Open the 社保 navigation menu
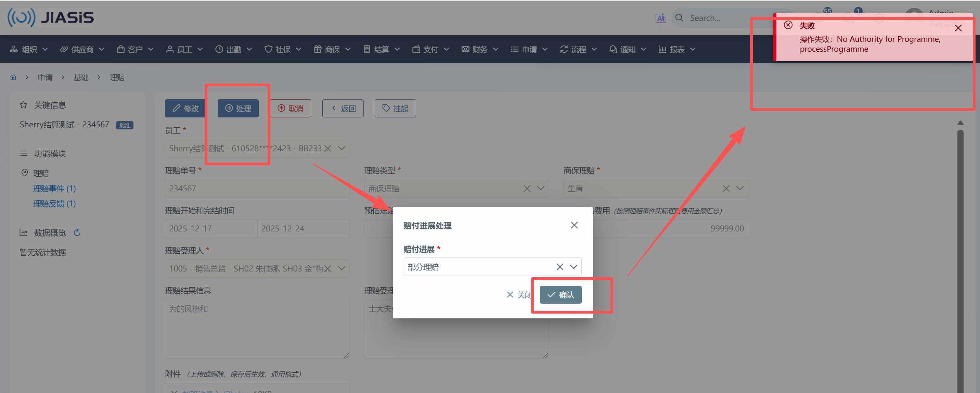Screen dimensions: 980x393 point(283,49)
